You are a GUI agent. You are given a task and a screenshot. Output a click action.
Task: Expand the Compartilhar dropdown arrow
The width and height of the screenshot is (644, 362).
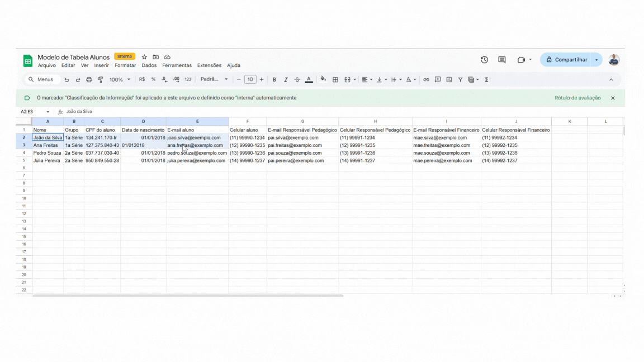coord(596,60)
